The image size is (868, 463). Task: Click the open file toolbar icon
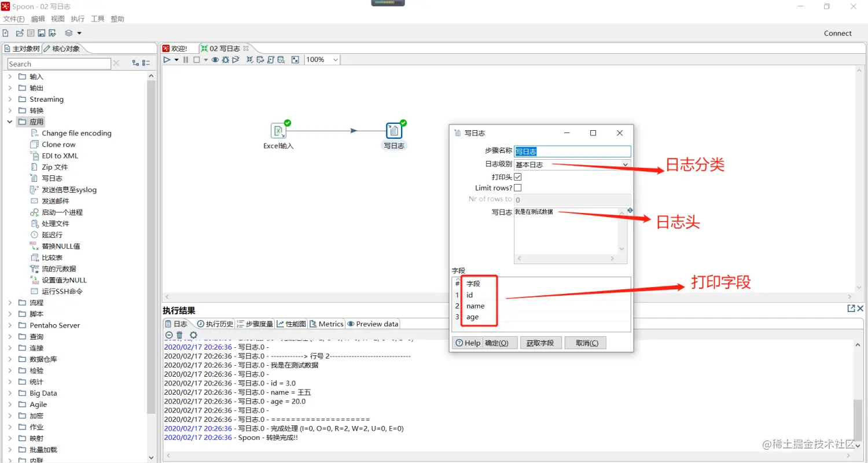pyautogui.click(x=20, y=34)
